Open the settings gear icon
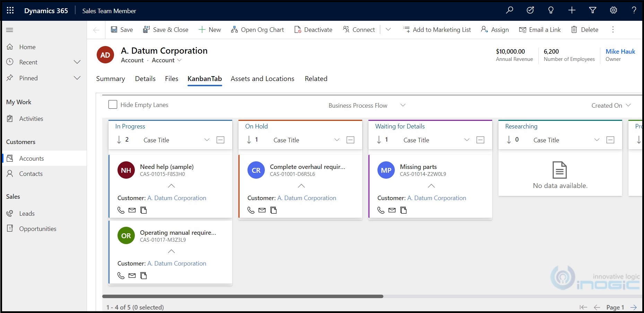This screenshot has width=644, height=313. [613, 10]
